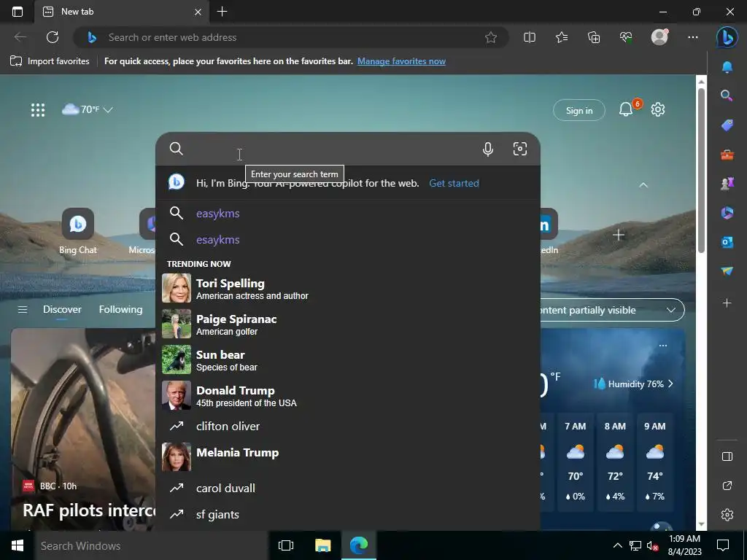Click the Sign in button
Viewport: 747px width, 560px height.
[578, 111]
